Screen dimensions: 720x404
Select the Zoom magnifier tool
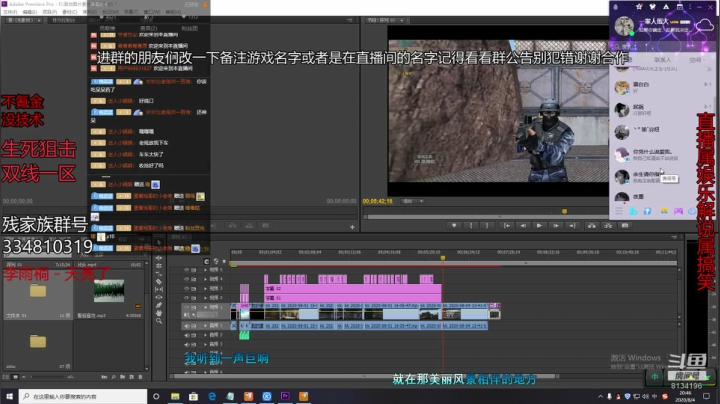159,321
